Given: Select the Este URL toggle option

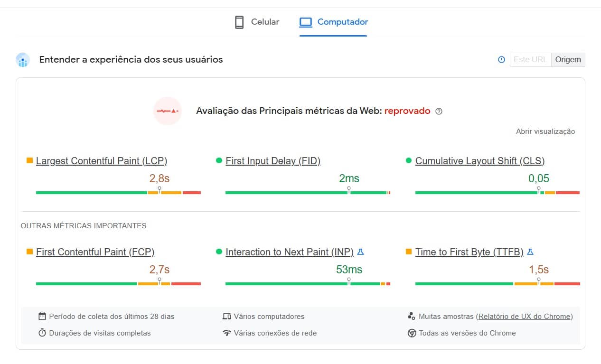Looking at the screenshot, I should click(x=530, y=59).
